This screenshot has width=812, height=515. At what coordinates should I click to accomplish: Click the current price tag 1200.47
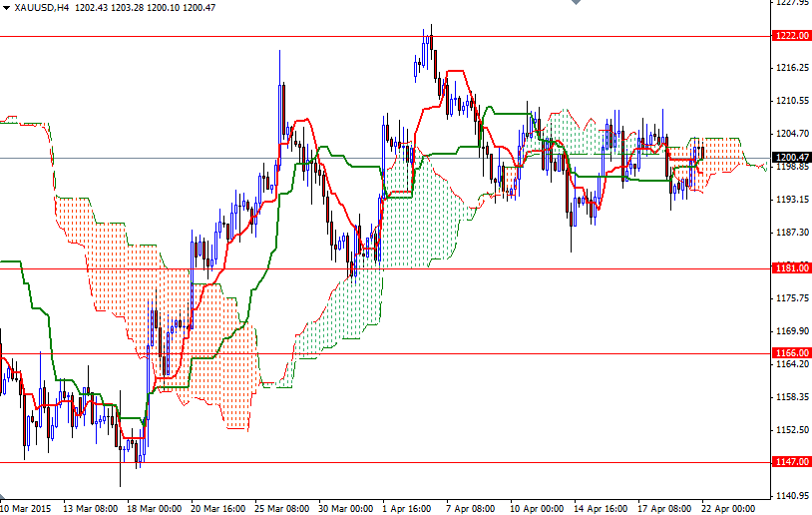click(x=791, y=158)
